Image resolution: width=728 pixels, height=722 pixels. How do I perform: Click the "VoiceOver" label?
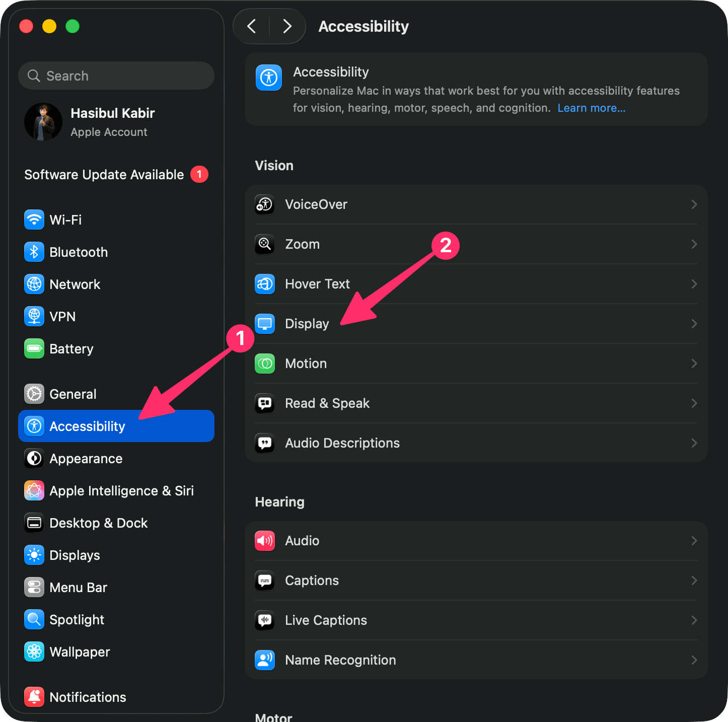pyautogui.click(x=316, y=204)
